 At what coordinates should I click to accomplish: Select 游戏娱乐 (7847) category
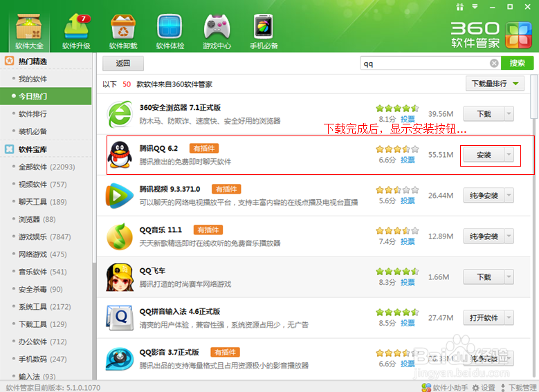46,236
